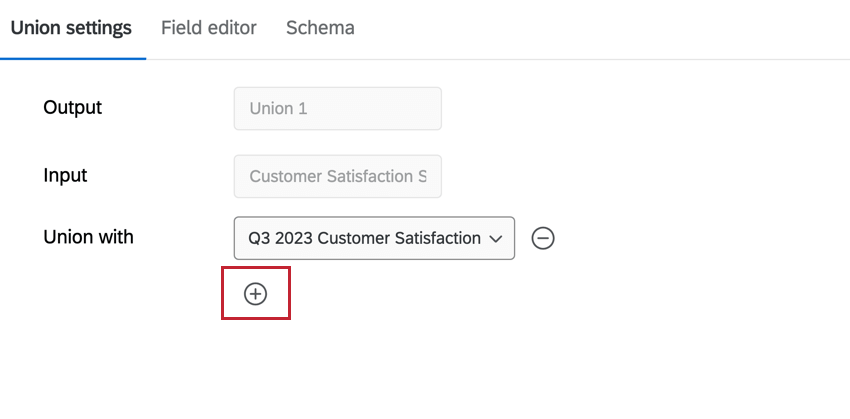Click the Union with label
Image resolution: width=850 pixels, height=419 pixels.
pos(88,237)
